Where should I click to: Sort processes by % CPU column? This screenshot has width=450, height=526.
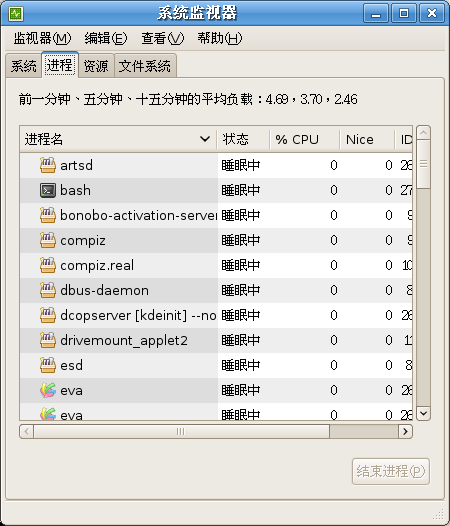click(304, 139)
